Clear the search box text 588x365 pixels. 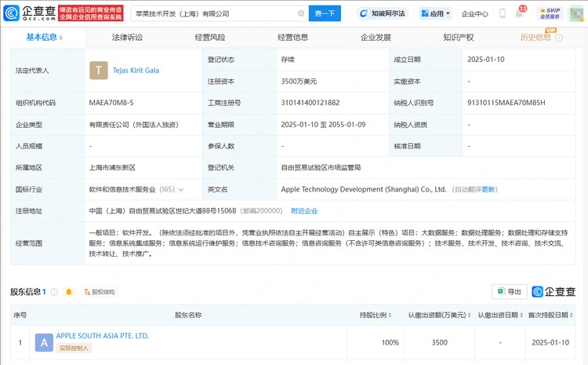coord(301,13)
